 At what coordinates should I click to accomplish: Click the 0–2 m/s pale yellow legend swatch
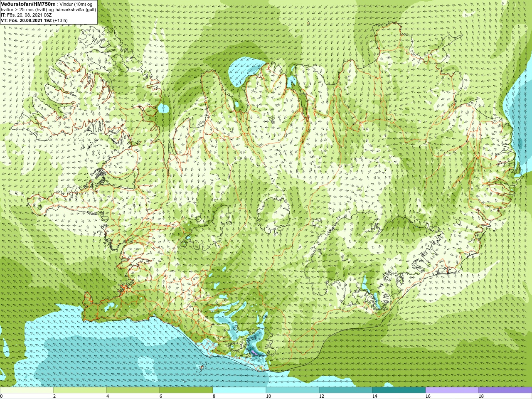point(27,390)
